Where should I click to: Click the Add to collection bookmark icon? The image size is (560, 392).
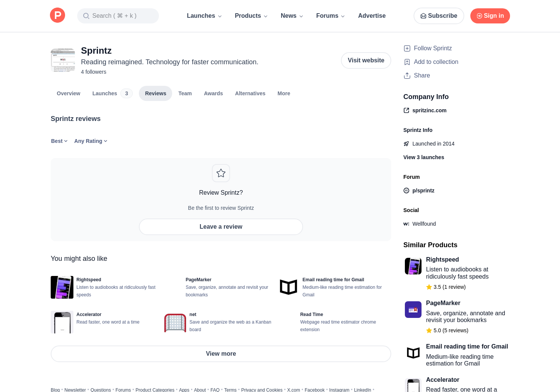[x=407, y=62]
